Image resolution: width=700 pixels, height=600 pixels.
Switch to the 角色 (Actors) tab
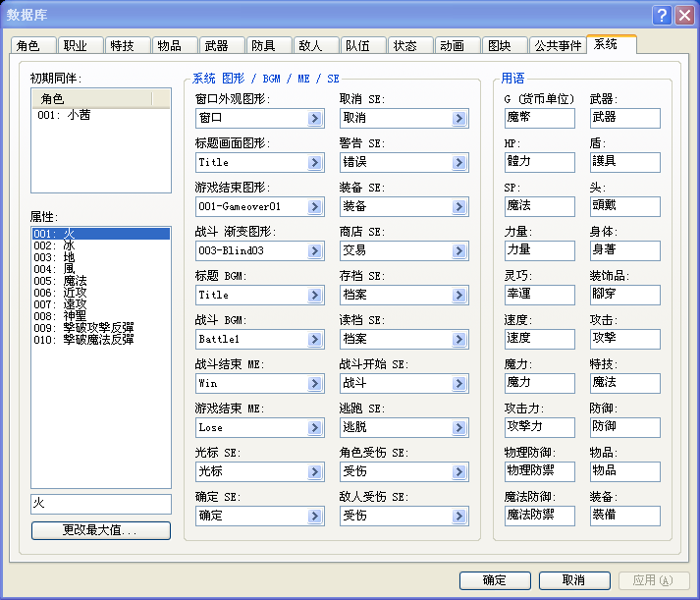point(33,45)
